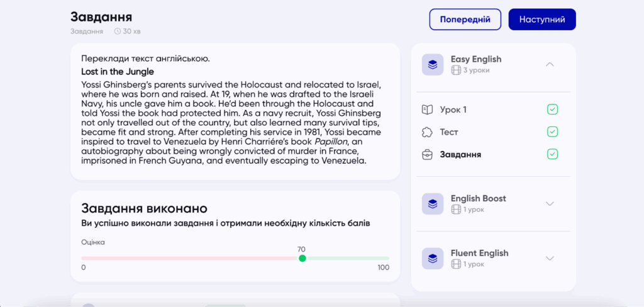Open Тест in the course list
Image resolution: width=644 pixels, height=307 pixels.
449,132
